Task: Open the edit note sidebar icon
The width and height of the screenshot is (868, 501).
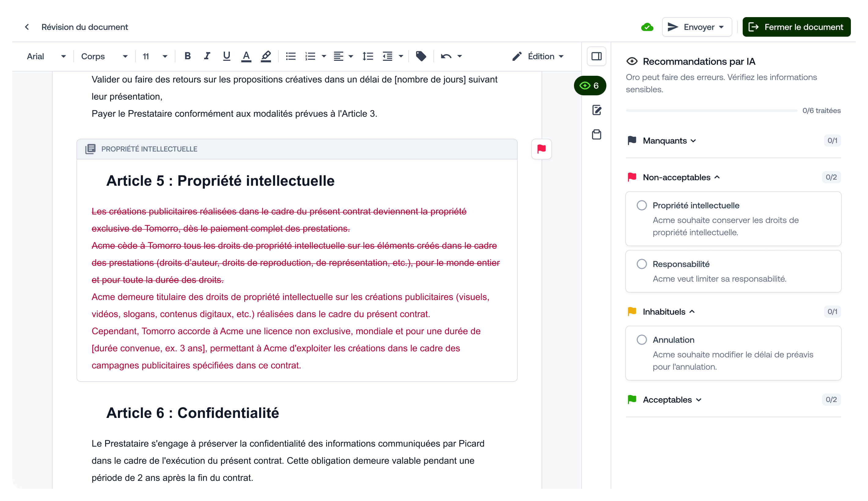Action: pyautogui.click(x=597, y=110)
